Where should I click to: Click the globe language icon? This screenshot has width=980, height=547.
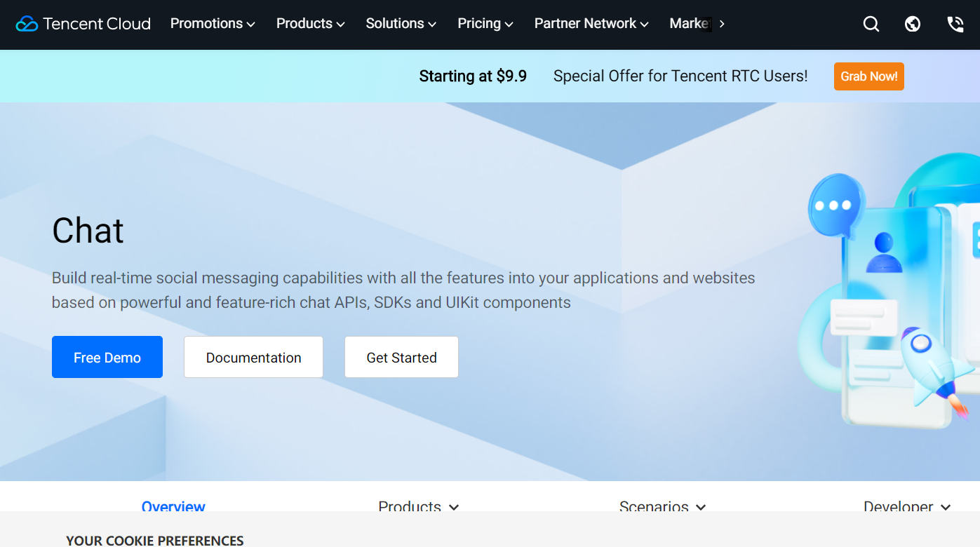913,25
